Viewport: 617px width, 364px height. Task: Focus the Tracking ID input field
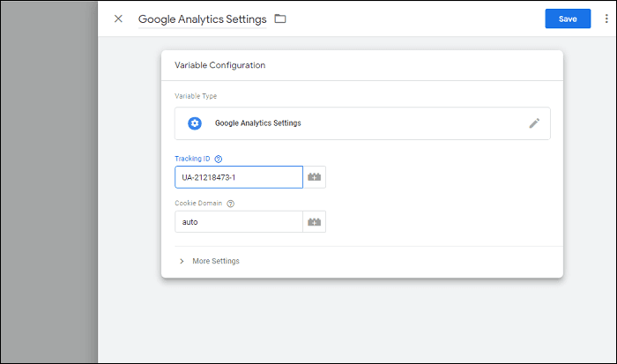click(239, 177)
